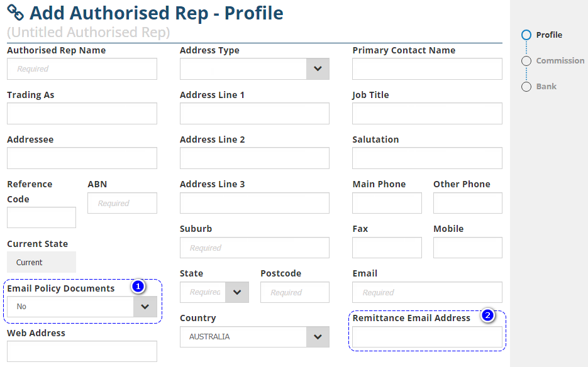Click the Remittance Email Address field
This screenshot has height=367, width=588.
click(x=427, y=337)
